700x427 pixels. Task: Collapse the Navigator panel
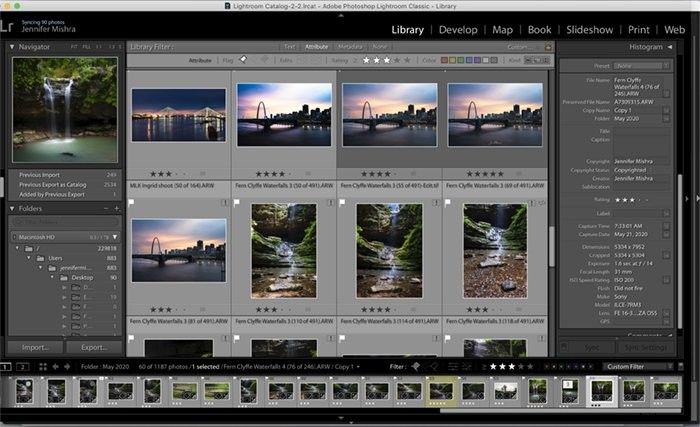(x=12, y=46)
